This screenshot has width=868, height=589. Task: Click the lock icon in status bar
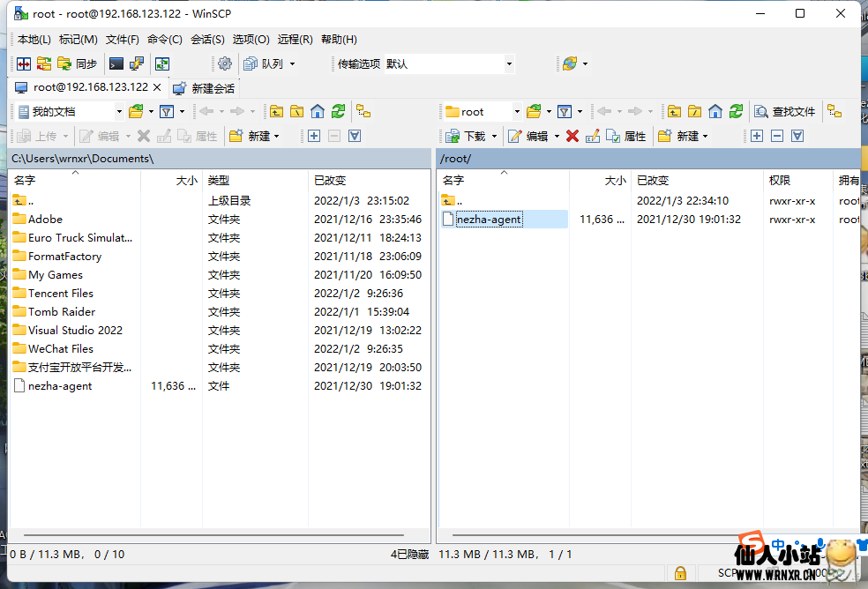coord(680,573)
